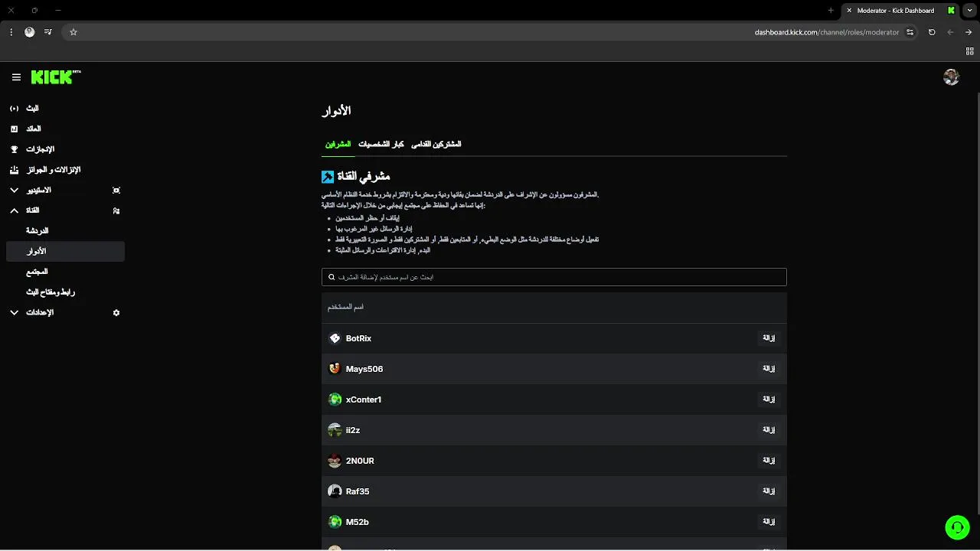
Task: Expand the الإعدادات sidebar section
Action: tap(14, 313)
